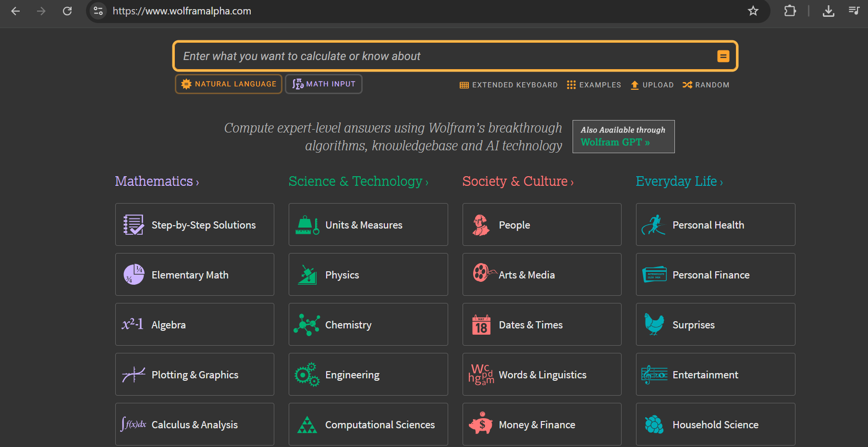Open the Surprises label link

(693, 325)
